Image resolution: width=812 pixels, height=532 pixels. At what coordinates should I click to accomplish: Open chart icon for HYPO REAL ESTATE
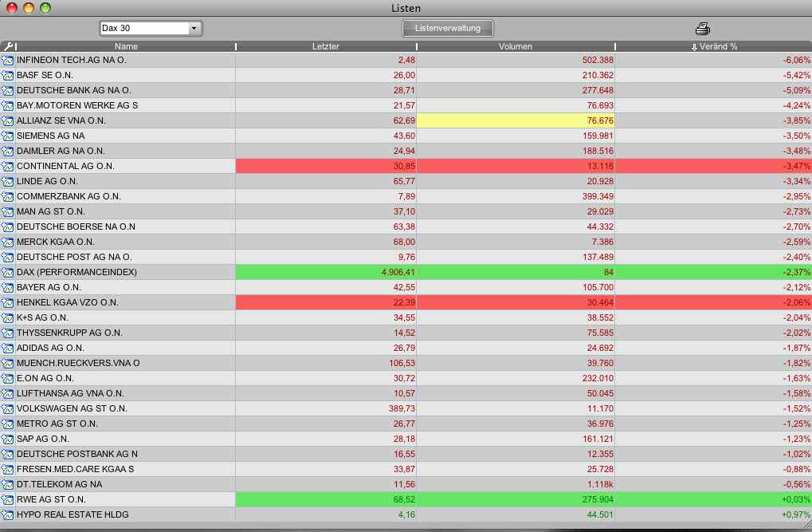click(8, 515)
